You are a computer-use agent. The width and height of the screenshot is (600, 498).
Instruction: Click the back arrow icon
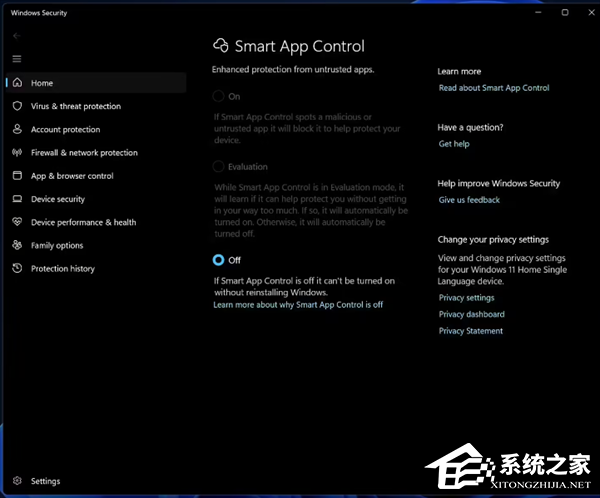16,36
